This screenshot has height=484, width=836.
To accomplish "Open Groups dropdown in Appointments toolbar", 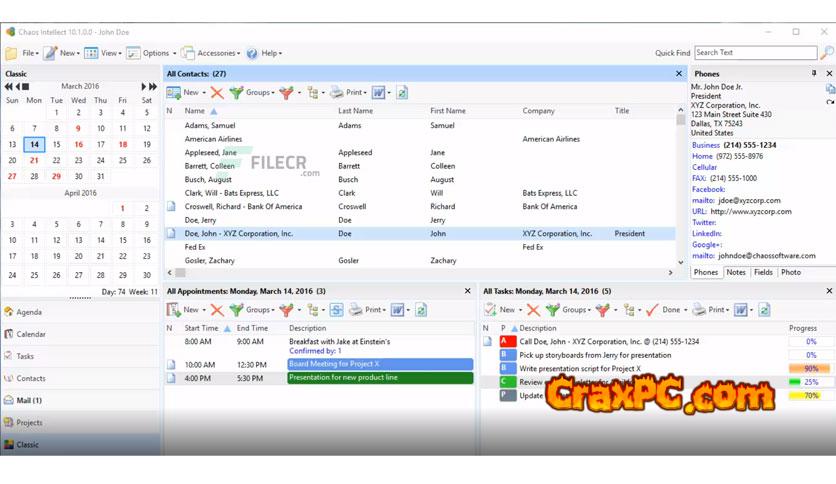I will tap(260, 310).
